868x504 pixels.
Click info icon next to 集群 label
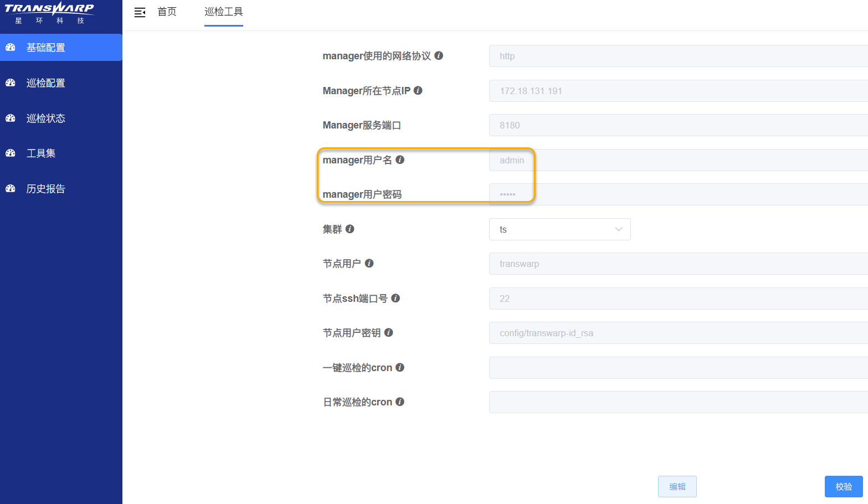(350, 229)
